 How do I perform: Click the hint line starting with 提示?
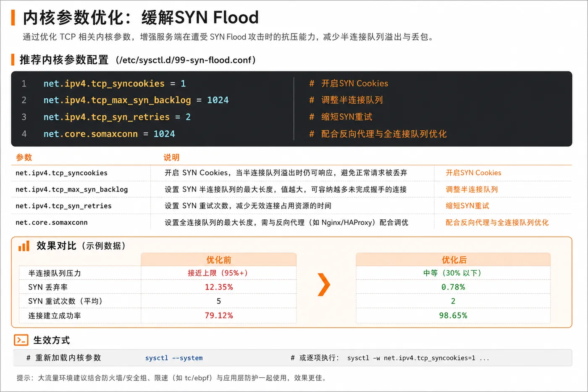pos(171,378)
